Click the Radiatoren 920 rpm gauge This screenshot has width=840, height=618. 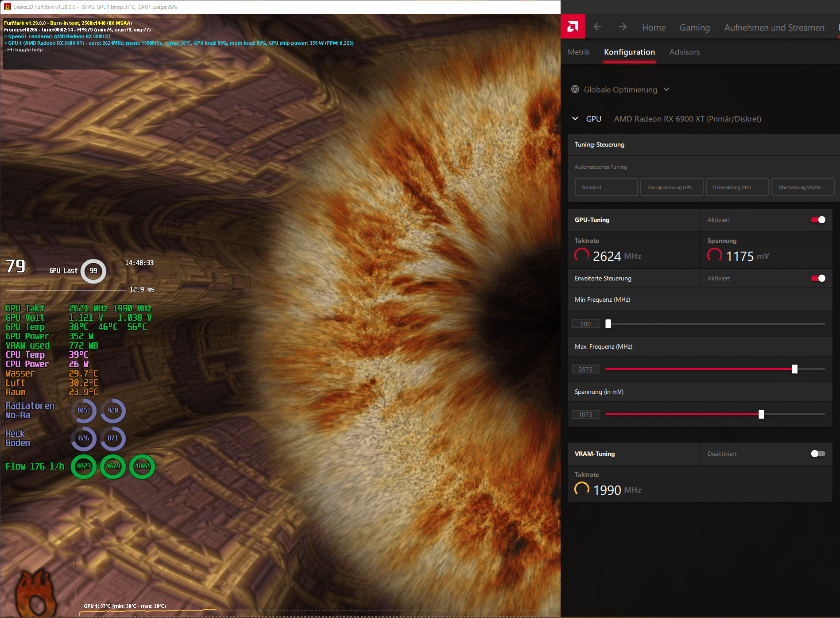[113, 411]
